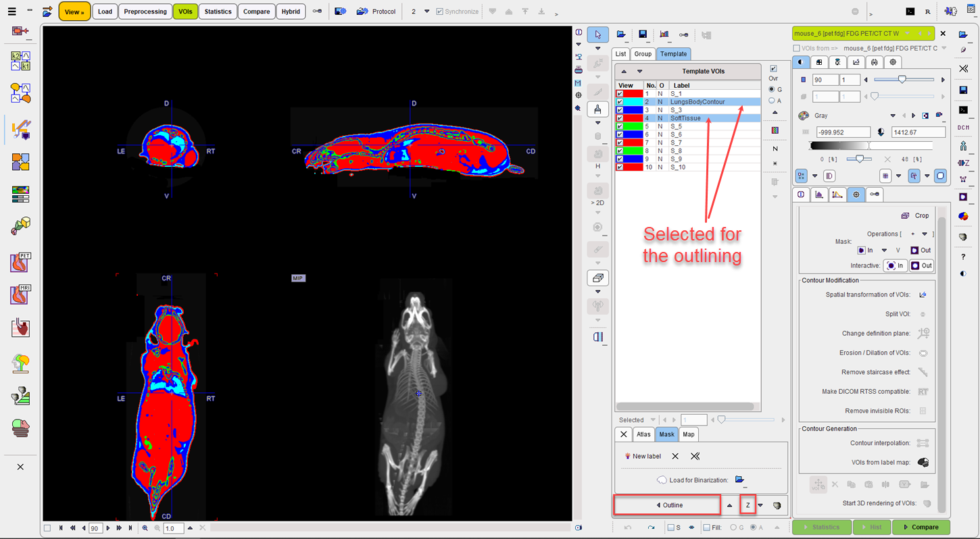This screenshot has width=980, height=539.
Task: Toggle view checkbox for SoftTissue row
Action: (620, 118)
